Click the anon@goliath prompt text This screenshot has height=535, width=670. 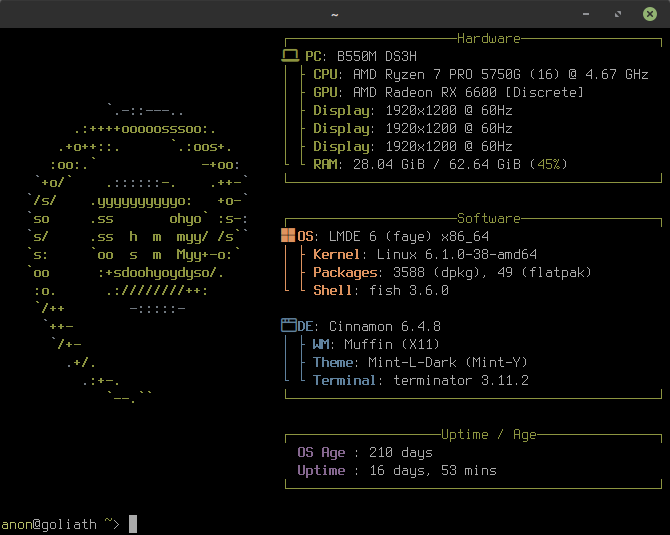pyautogui.click(x=47, y=523)
